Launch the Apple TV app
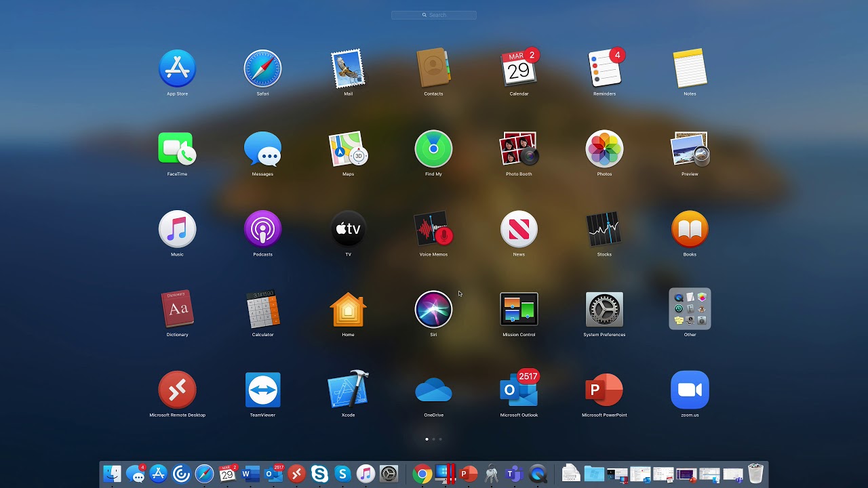 (x=348, y=229)
